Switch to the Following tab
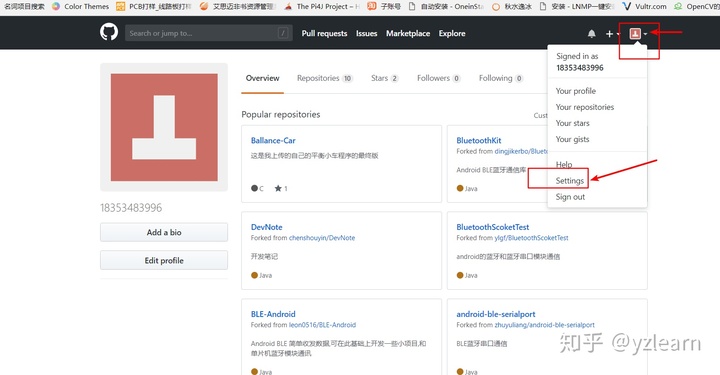The height and width of the screenshot is (375, 720). pyautogui.click(x=501, y=78)
